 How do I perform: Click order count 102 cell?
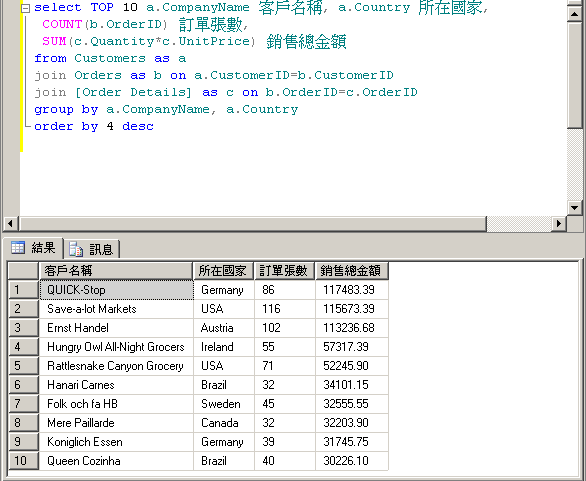click(285, 328)
